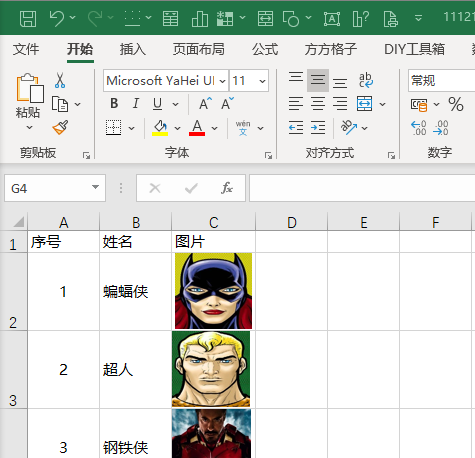Click the Copy icon
This screenshot has width=475, height=458.
[x=60, y=104]
